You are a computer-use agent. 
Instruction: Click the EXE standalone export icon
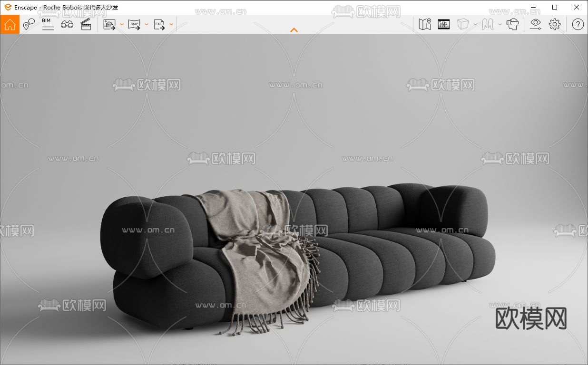(x=159, y=24)
